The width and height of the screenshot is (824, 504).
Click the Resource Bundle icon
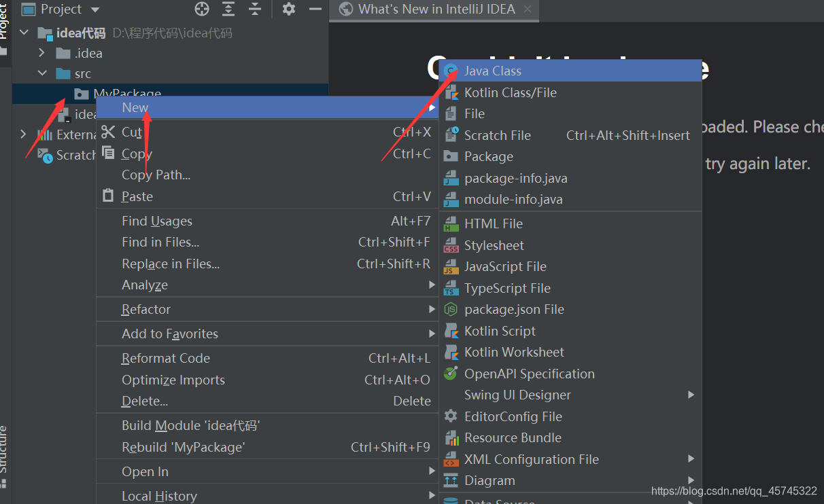[x=451, y=437]
